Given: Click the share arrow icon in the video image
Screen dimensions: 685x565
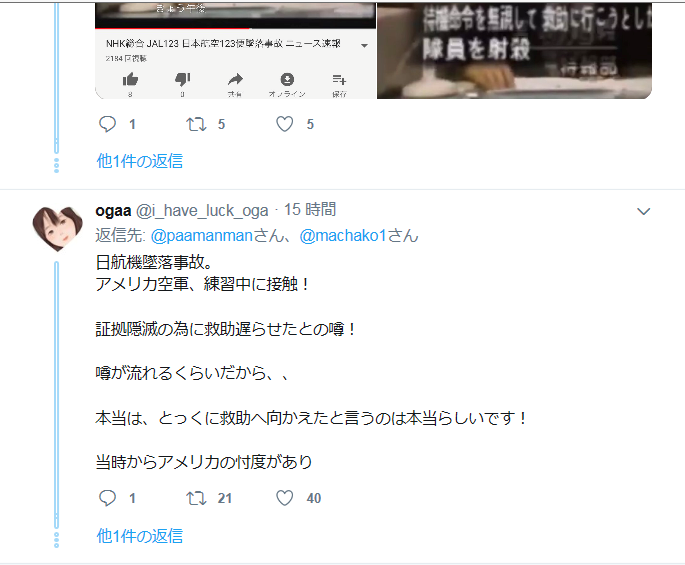Looking at the screenshot, I should pos(235,79).
